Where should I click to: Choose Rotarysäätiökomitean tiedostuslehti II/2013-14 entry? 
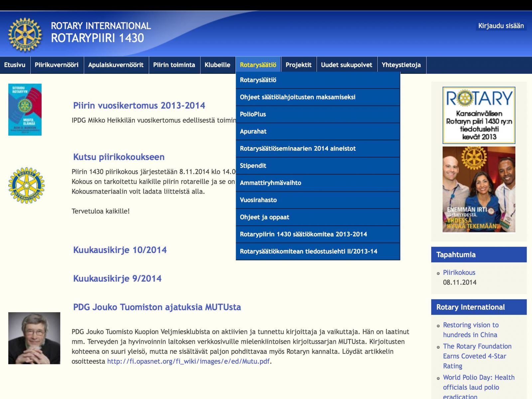318,251
